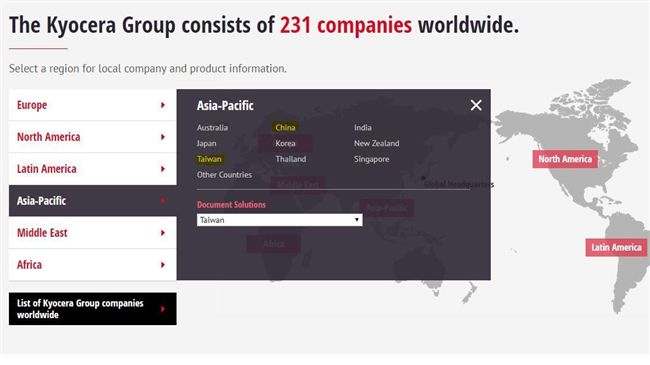Screen dimensions: 650x365
Task: Click the arrow icon beside Africa
Action: coord(163,265)
